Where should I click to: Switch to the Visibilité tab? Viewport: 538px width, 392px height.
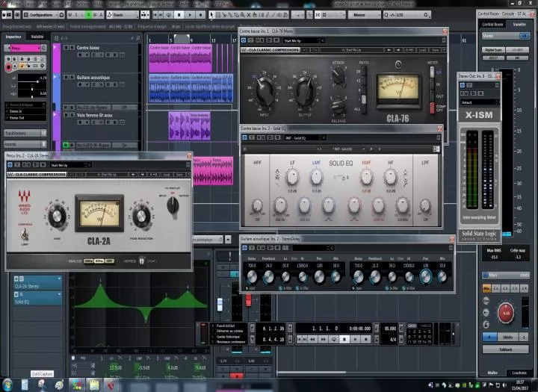coord(37,37)
